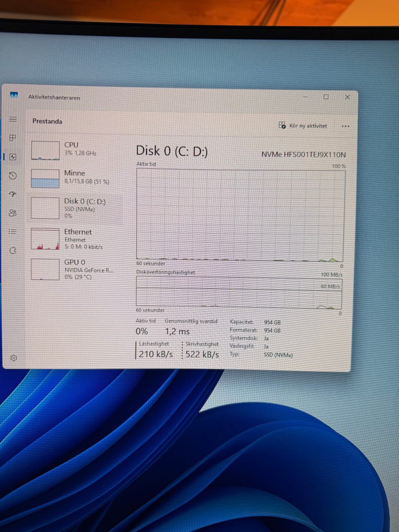
Task: Open the Processes page icon
Action: pos(13,138)
